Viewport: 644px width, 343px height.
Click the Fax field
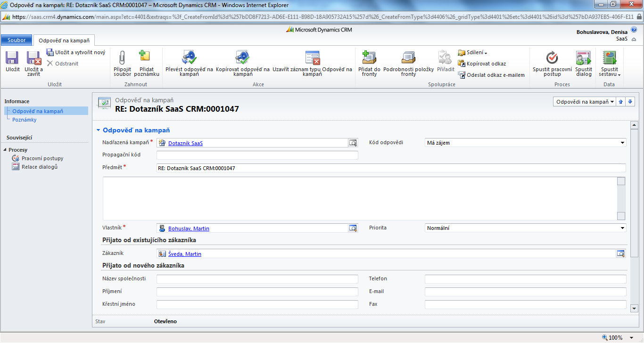tap(526, 304)
